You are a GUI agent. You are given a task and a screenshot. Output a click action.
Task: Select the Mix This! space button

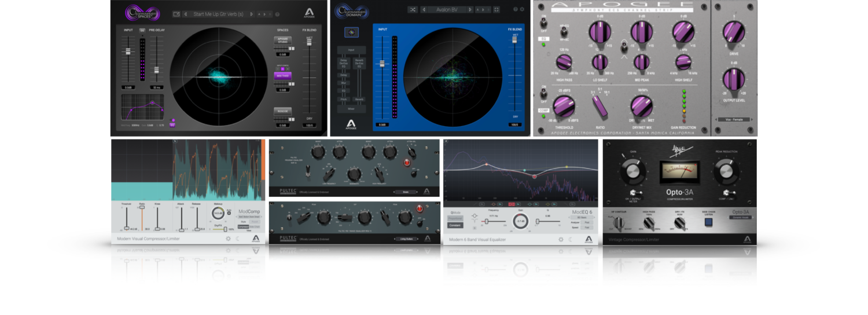282,75
